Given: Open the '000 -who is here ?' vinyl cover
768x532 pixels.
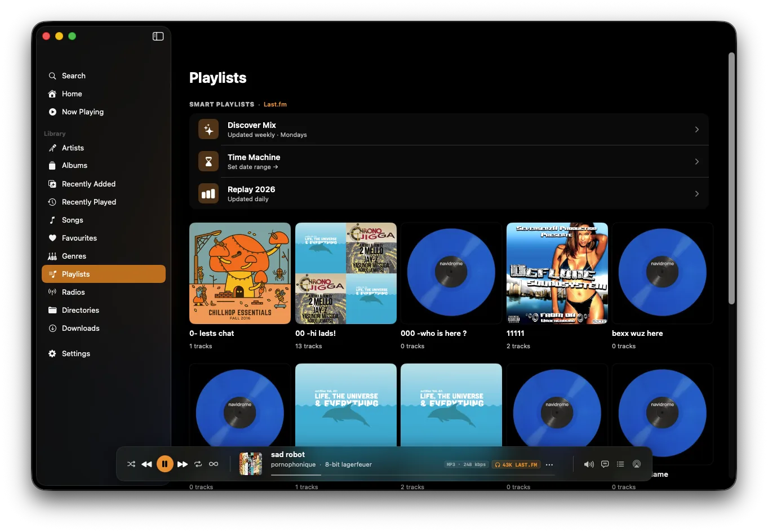Looking at the screenshot, I should click(451, 273).
